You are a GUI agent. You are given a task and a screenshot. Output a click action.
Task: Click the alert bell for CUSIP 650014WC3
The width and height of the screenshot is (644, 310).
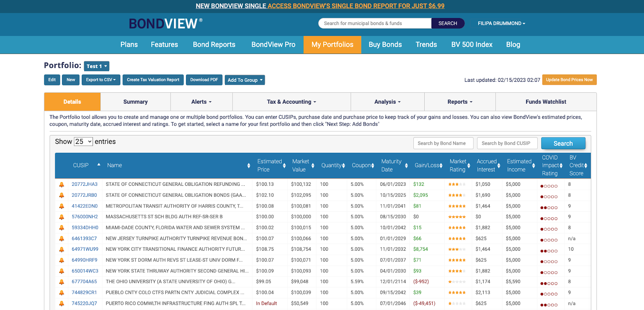click(62, 271)
